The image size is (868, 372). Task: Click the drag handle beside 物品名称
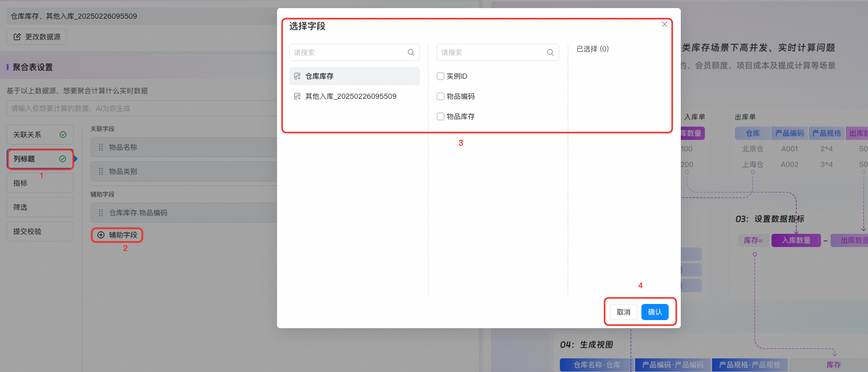(x=101, y=147)
